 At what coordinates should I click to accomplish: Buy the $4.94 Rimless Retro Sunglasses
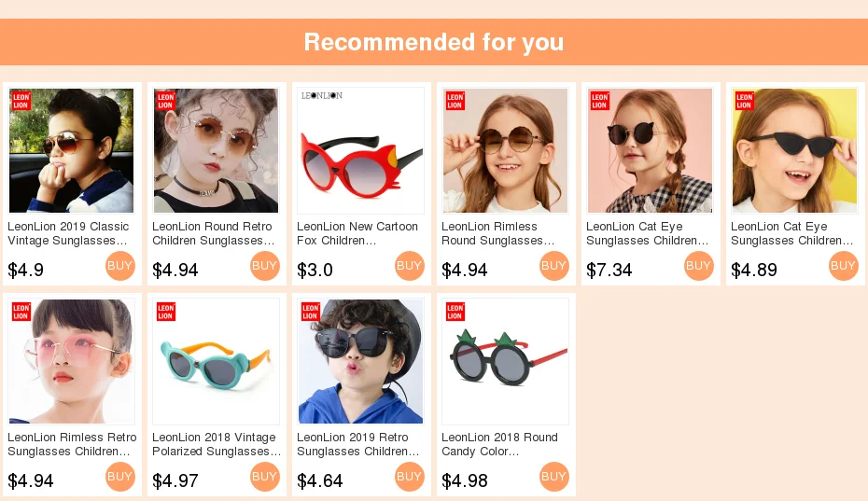(120, 477)
